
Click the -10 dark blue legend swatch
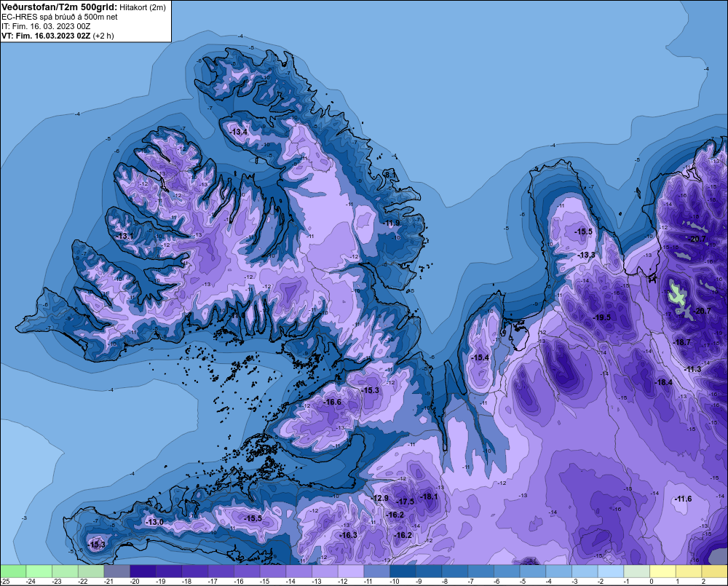(403, 571)
